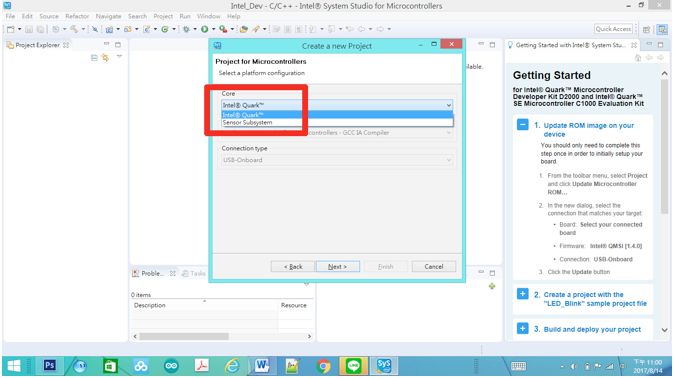This screenshot has width=674, height=378.
Task: Open the Window menu
Action: point(208,16)
